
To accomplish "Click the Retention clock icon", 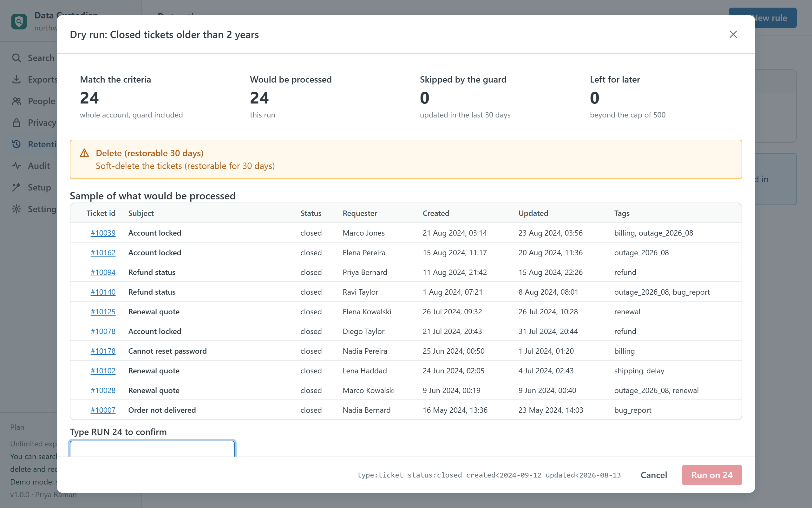I will coord(16,144).
